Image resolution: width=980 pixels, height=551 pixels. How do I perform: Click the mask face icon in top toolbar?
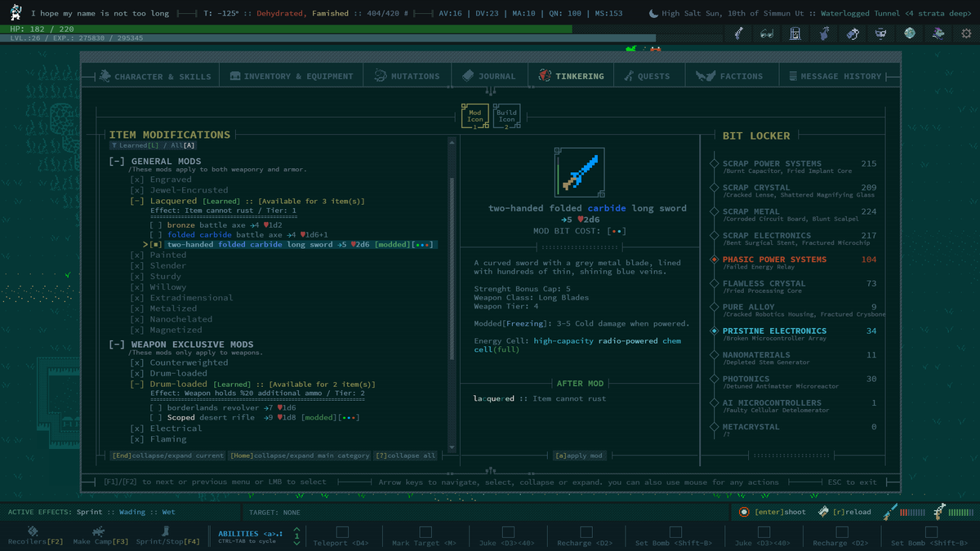point(881,33)
